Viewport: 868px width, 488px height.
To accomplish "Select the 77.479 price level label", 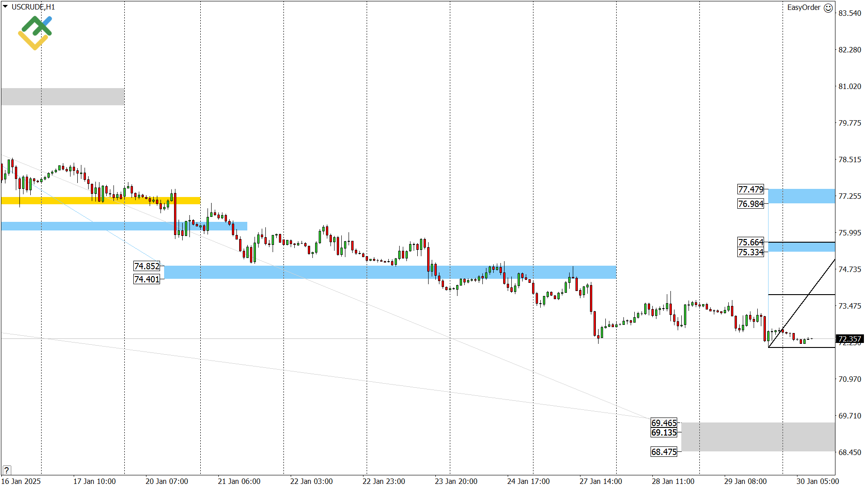I will [x=750, y=189].
